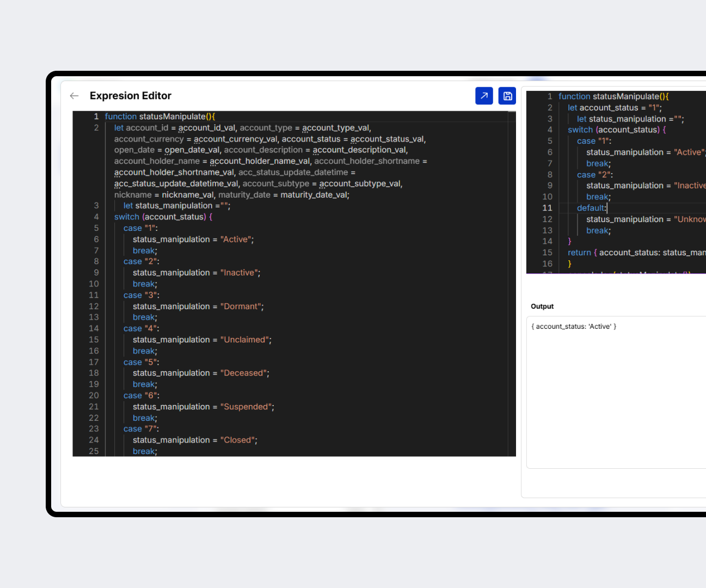Click the 'switch (account_status)' line in left editor
This screenshot has width=706, height=588.
tap(163, 217)
